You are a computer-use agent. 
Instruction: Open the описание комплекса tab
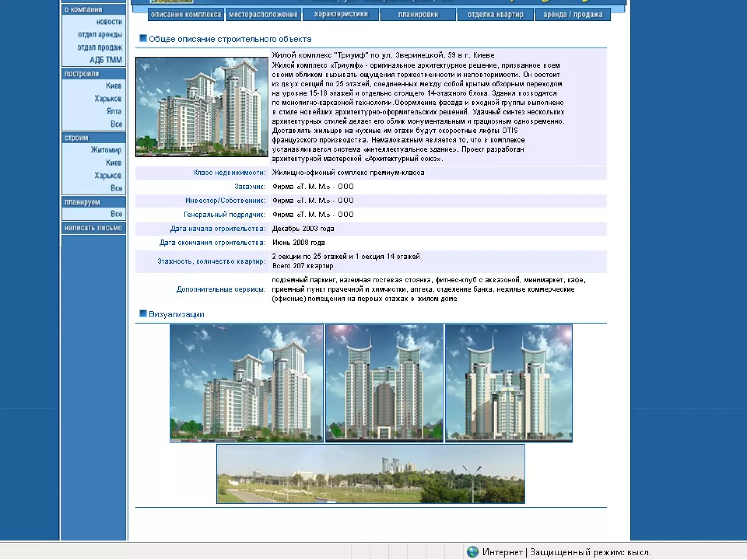coord(186,15)
